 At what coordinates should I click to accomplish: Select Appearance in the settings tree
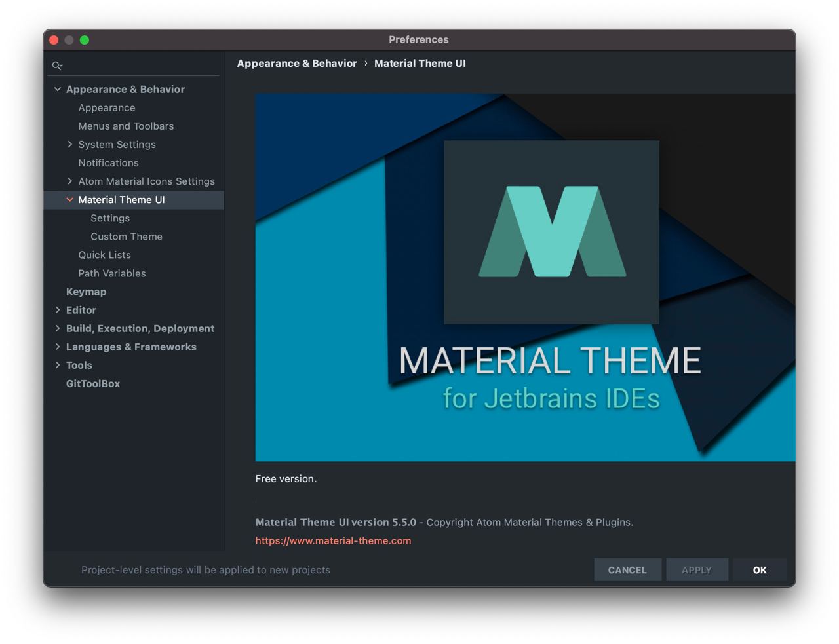click(107, 107)
